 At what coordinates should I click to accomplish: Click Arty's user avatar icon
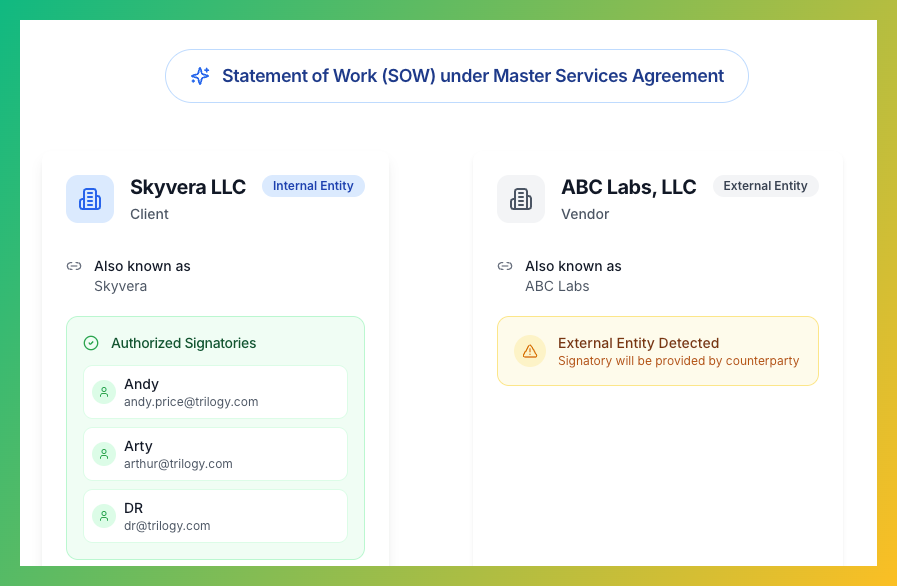104,454
